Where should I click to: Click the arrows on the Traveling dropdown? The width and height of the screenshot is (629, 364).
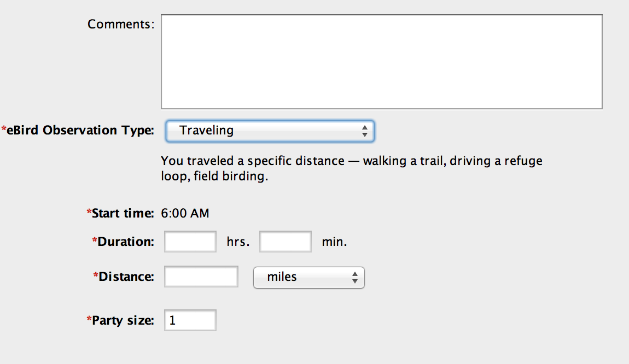click(x=365, y=131)
